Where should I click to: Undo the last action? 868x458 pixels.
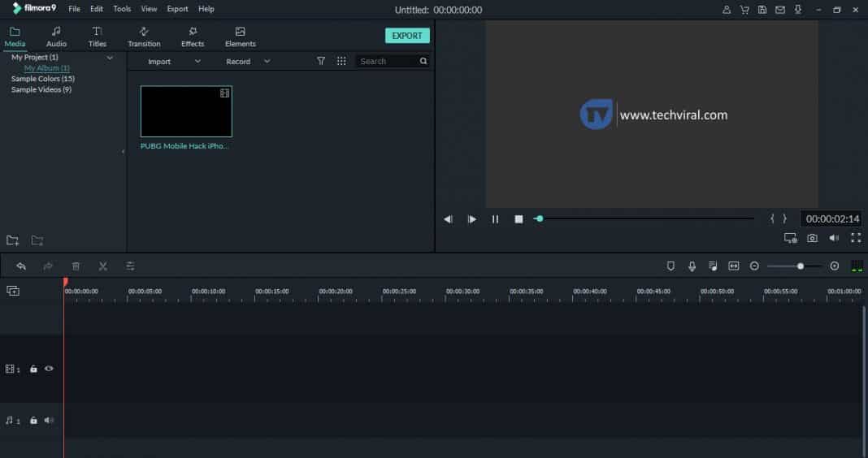21,266
